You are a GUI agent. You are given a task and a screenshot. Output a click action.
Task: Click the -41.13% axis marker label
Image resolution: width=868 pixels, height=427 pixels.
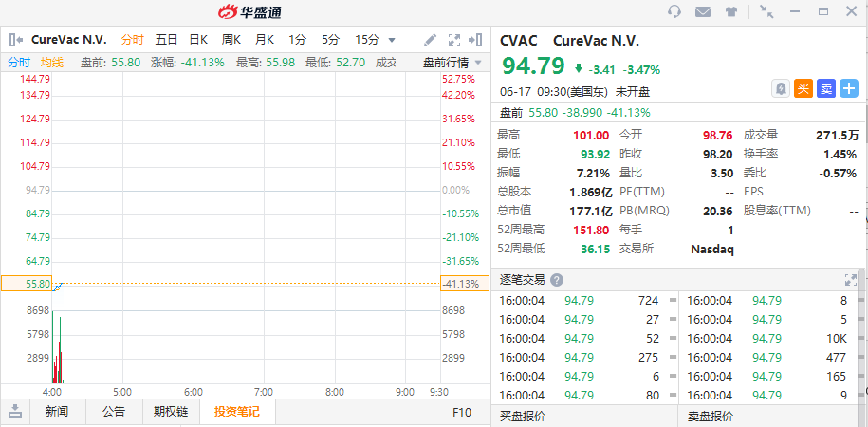(x=465, y=284)
